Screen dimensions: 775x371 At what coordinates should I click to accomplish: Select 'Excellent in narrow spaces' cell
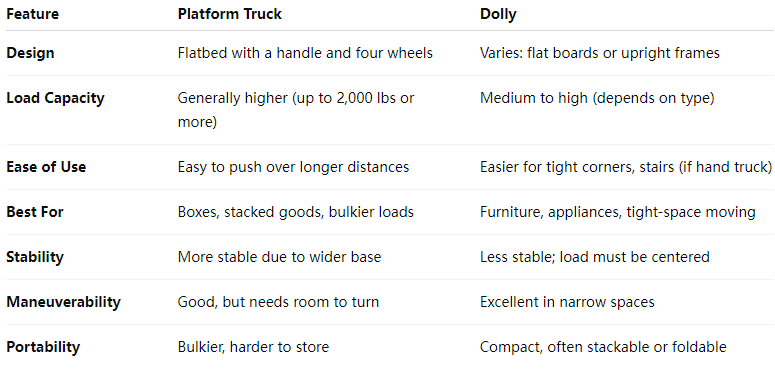pyautogui.click(x=567, y=302)
